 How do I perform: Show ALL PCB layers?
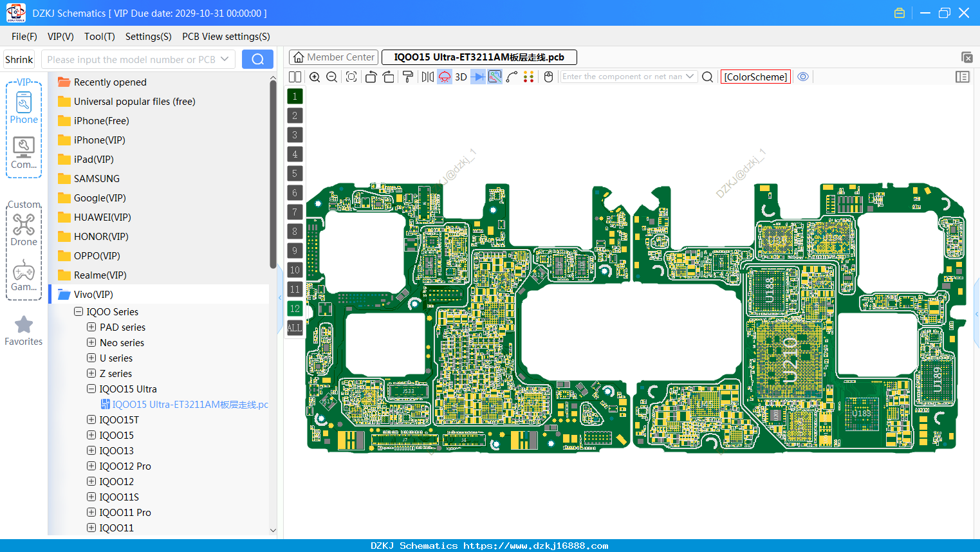click(x=295, y=328)
